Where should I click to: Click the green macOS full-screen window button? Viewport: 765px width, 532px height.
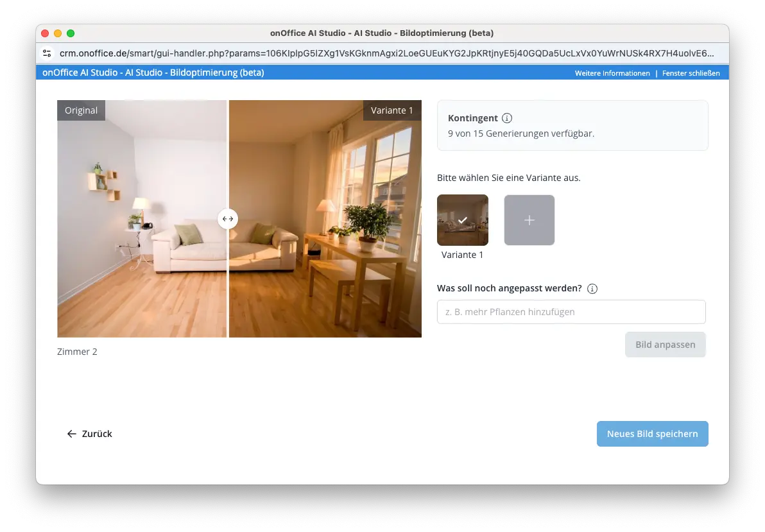click(71, 33)
